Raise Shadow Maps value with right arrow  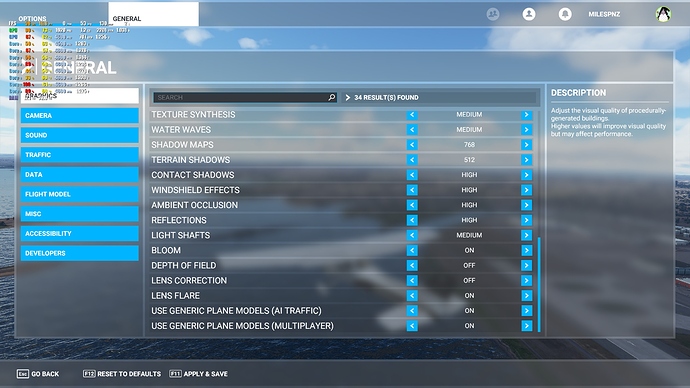click(x=526, y=145)
